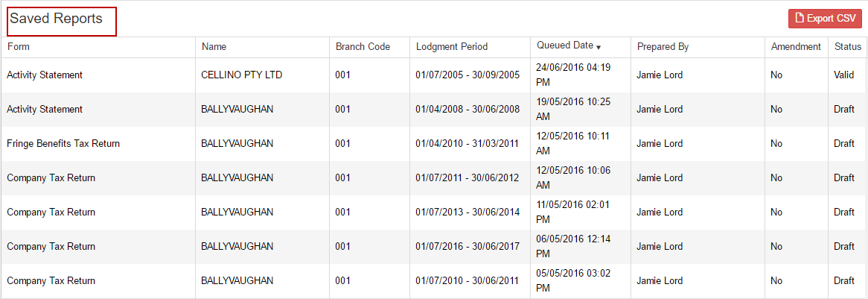This screenshot has width=868, height=299.
Task: Click the Saved Reports heading
Action: click(x=57, y=19)
